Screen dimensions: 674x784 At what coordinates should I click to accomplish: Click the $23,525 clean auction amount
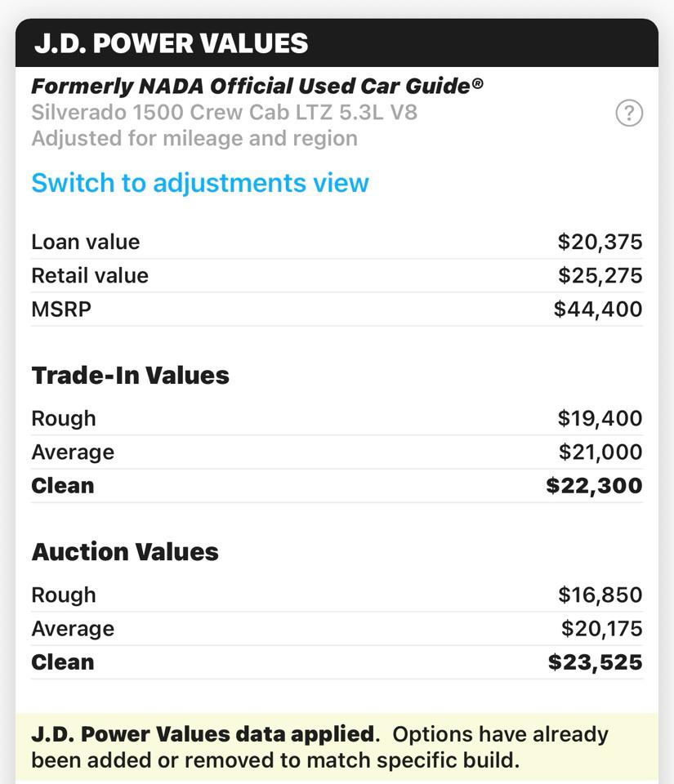coord(595,662)
